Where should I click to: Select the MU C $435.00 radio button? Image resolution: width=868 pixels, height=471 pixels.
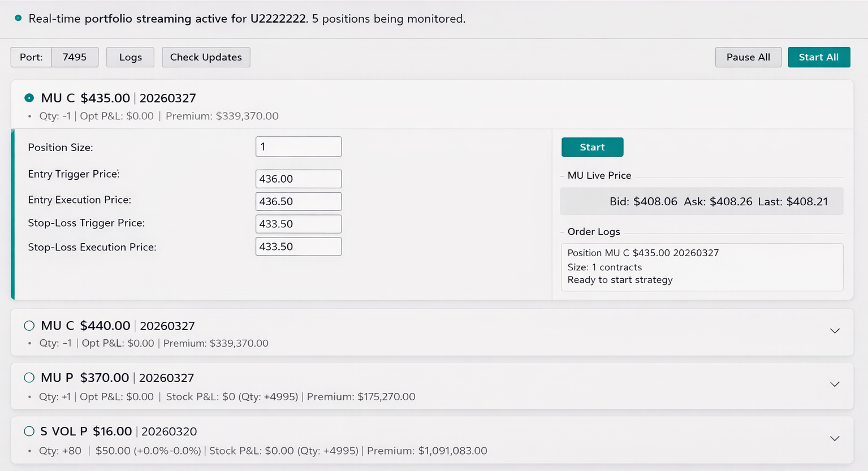point(29,98)
